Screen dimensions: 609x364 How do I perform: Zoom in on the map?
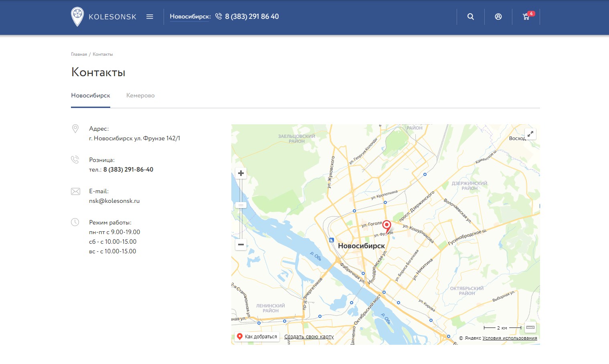pyautogui.click(x=241, y=173)
